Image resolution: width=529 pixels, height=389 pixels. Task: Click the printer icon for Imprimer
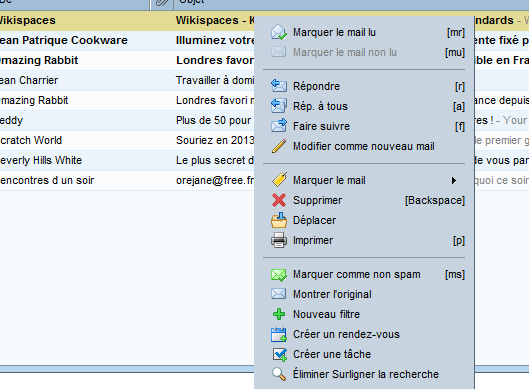[x=279, y=240]
